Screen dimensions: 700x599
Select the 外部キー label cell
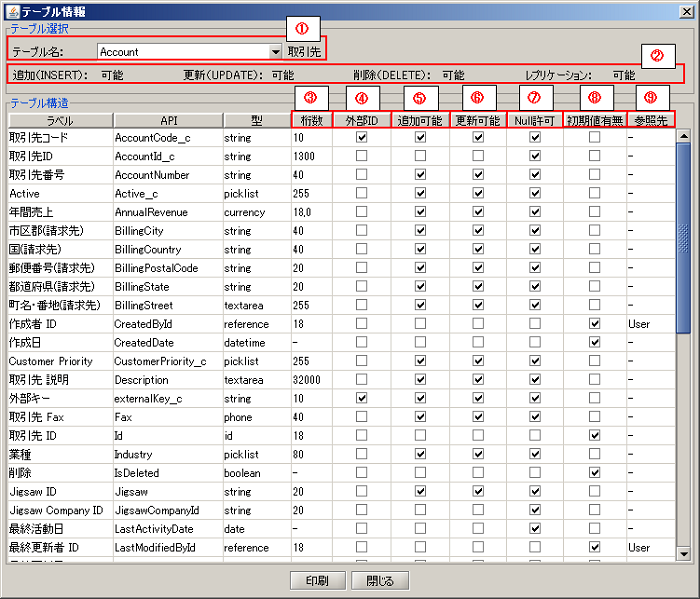pos(60,398)
